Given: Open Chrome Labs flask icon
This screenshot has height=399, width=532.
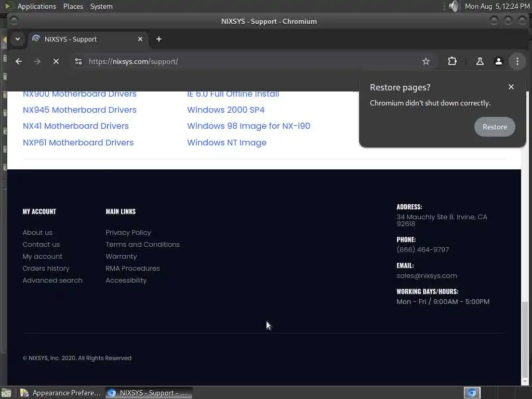Looking at the screenshot, I should tap(480, 61).
